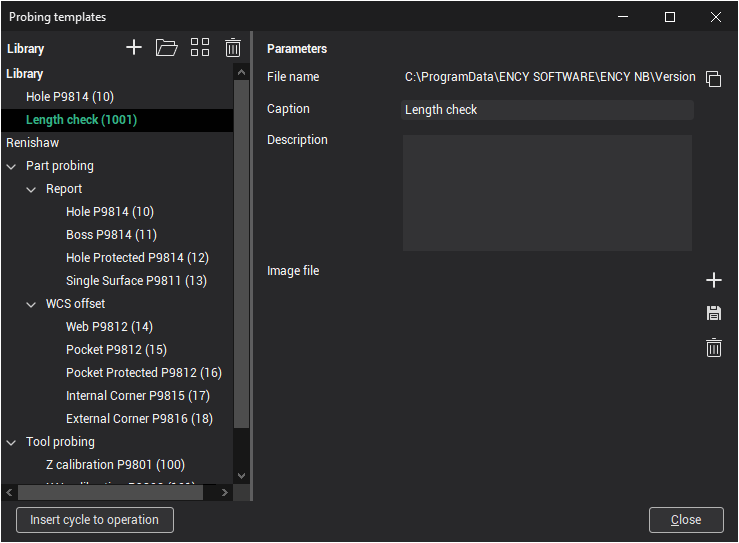Collapse the Part probing tree node
Image resolution: width=739 pixels, height=543 pixels.
tap(12, 166)
